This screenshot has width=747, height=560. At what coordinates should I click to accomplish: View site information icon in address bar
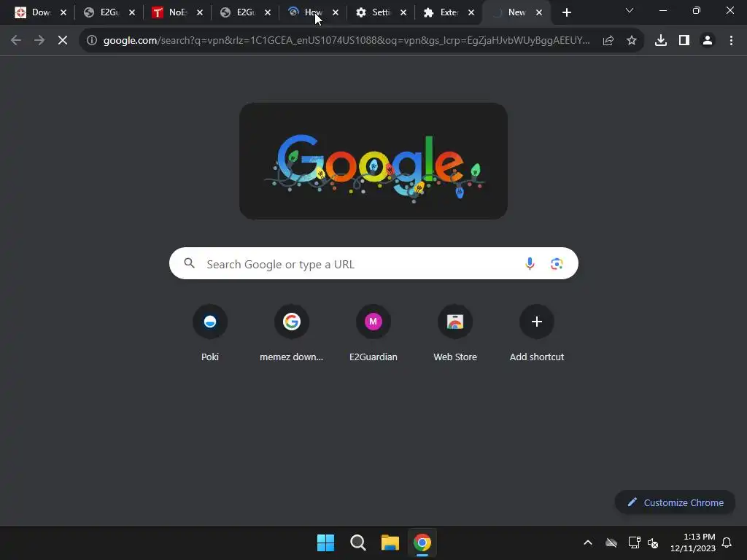(x=92, y=41)
